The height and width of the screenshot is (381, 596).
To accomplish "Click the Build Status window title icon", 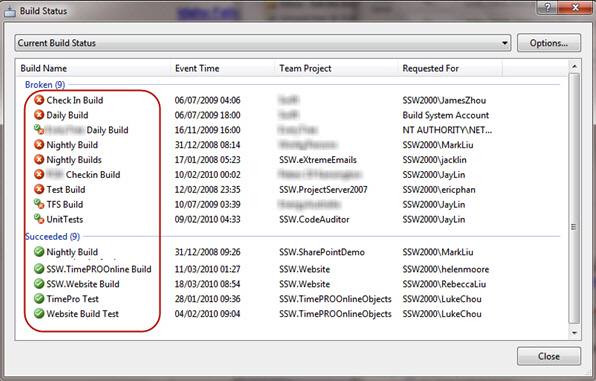I will pyautogui.click(x=10, y=11).
